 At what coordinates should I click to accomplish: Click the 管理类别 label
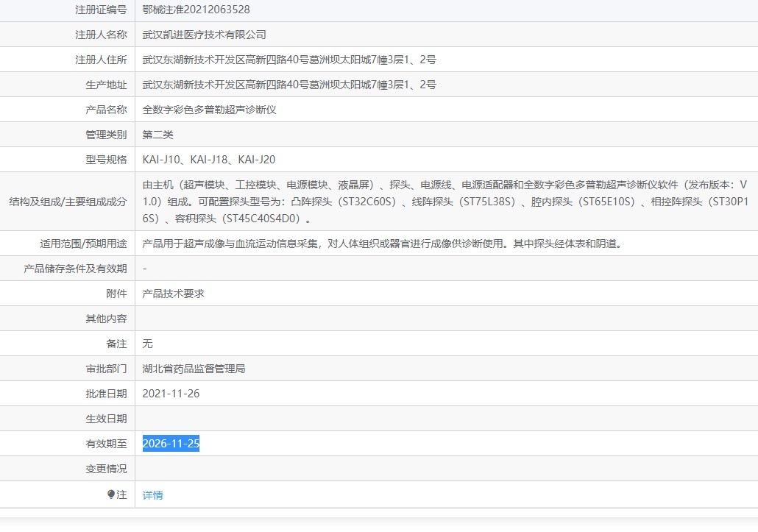tap(107, 135)
